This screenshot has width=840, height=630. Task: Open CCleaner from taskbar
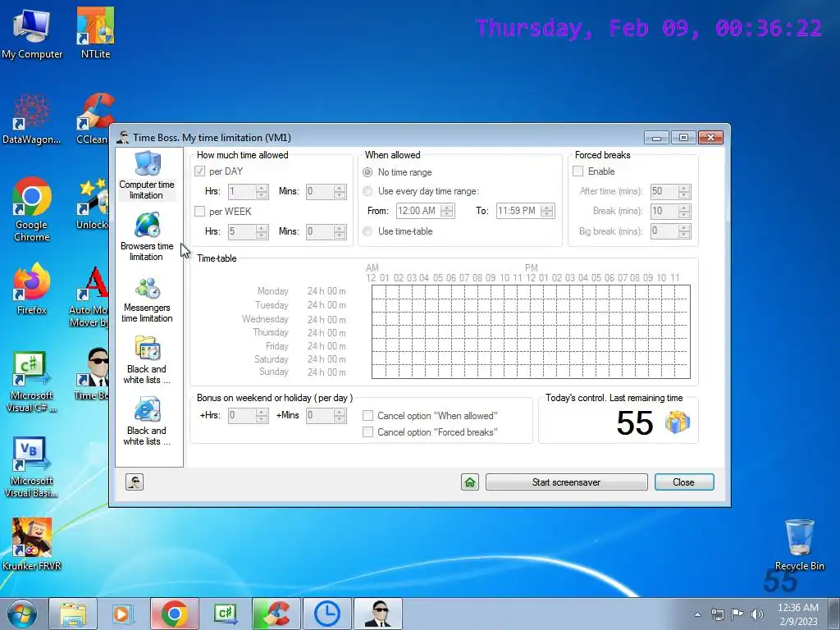[x=276, y=614]
